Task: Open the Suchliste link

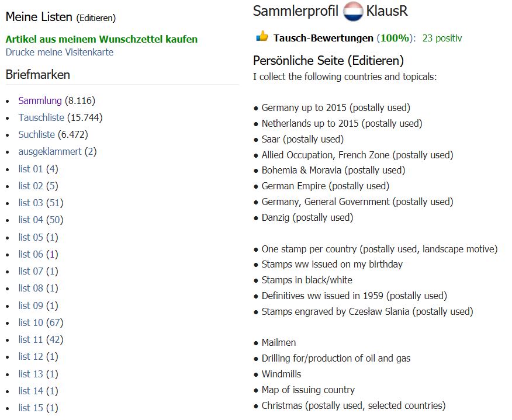Action: tap(37, 134)
